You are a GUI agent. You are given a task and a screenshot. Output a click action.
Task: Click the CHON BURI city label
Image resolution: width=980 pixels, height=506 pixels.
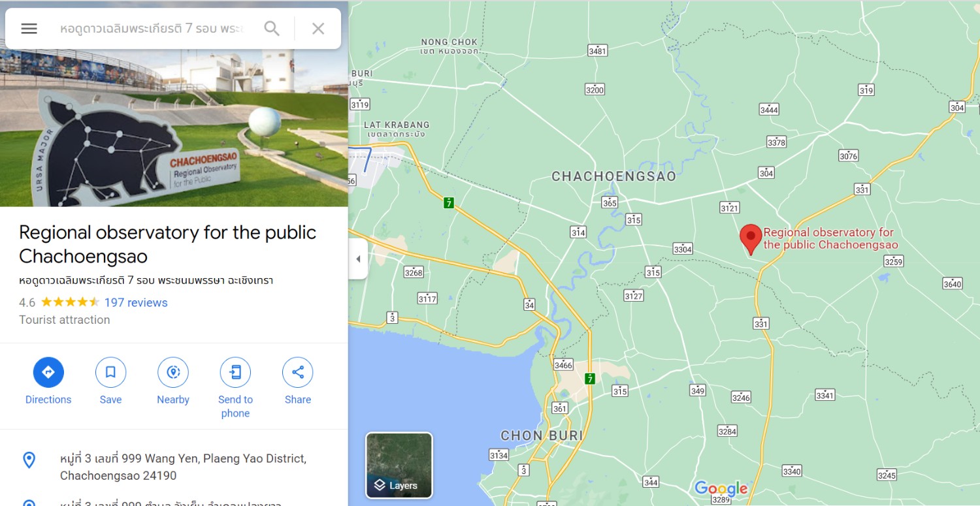pyautogui.click(x=542, y=435)
